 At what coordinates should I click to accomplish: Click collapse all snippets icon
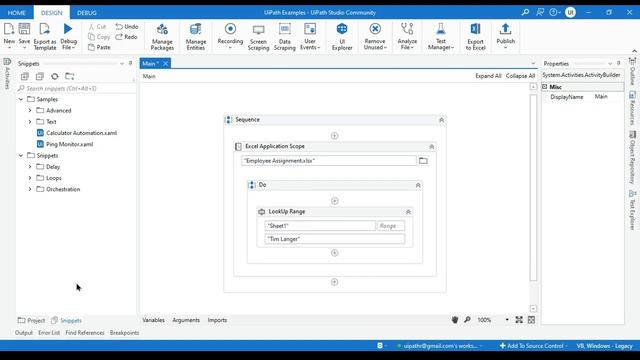pos(40,76)
